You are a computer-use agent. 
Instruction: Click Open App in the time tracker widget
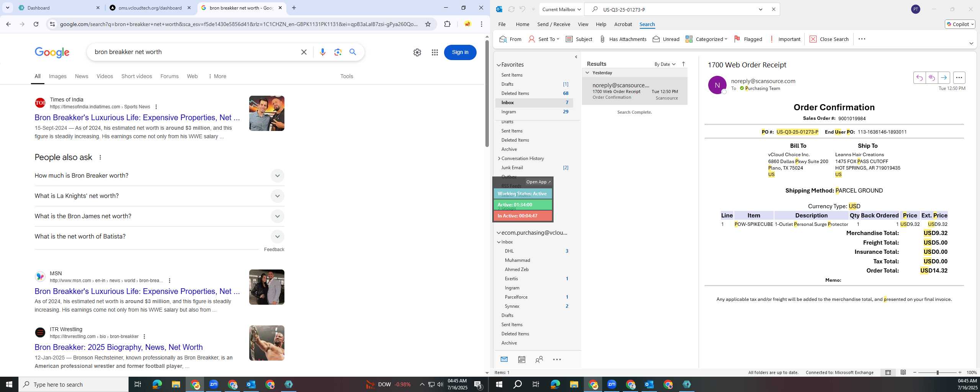pos(538,182)
